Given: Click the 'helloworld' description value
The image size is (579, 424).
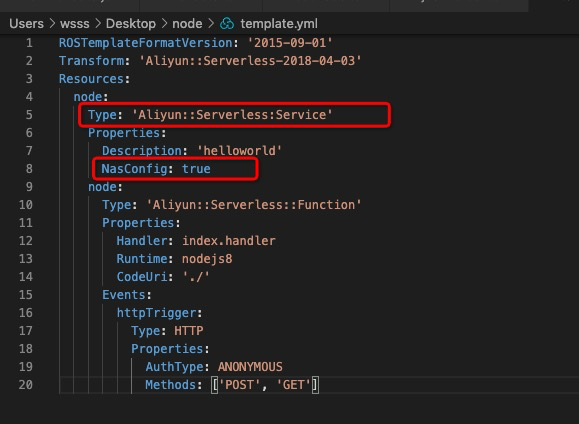Looking at the screenshot, I should point(239,151).
